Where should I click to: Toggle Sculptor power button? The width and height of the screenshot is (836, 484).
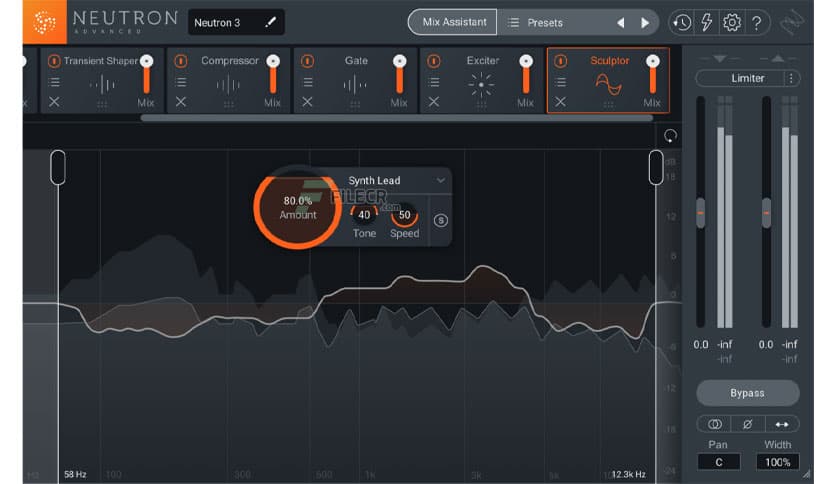click(x=560, y=61)
